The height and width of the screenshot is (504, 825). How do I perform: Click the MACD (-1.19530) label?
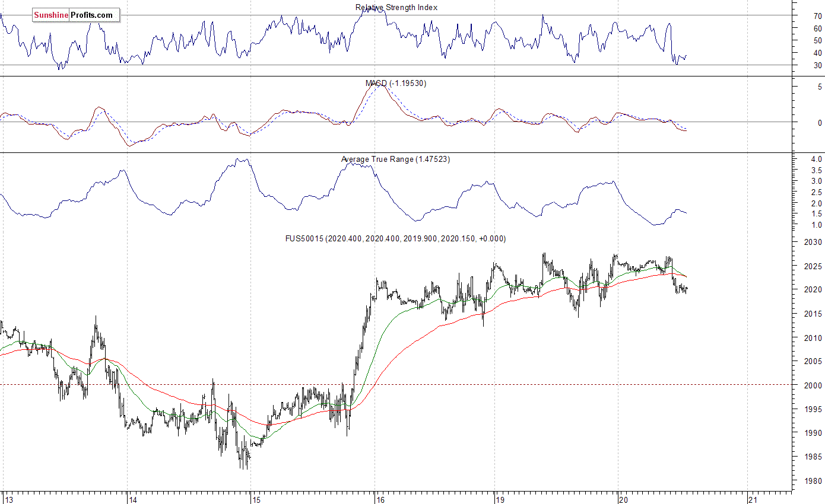click(396, 83)
